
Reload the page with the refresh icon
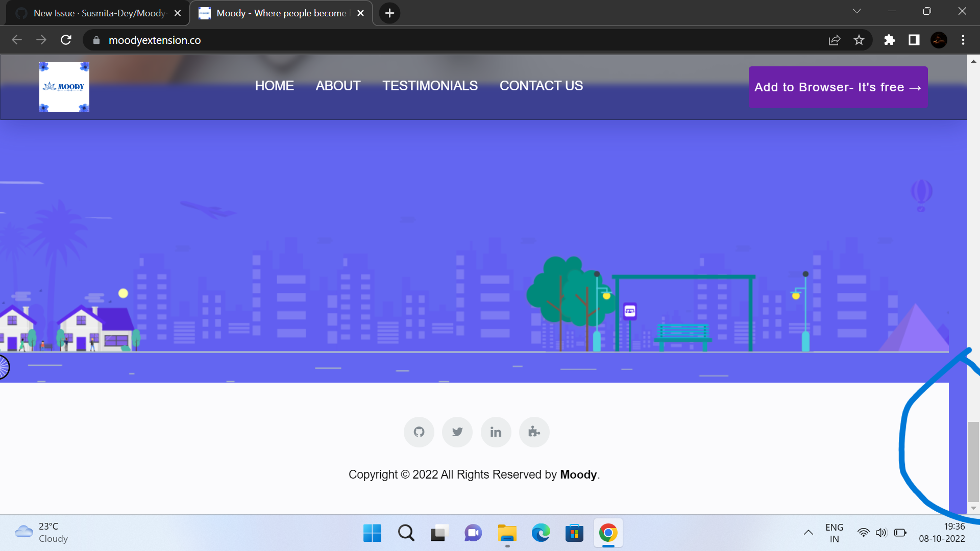[66, 40]
